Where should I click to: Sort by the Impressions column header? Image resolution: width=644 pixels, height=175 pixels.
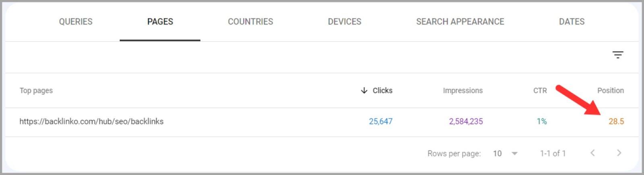pos(462,91)
